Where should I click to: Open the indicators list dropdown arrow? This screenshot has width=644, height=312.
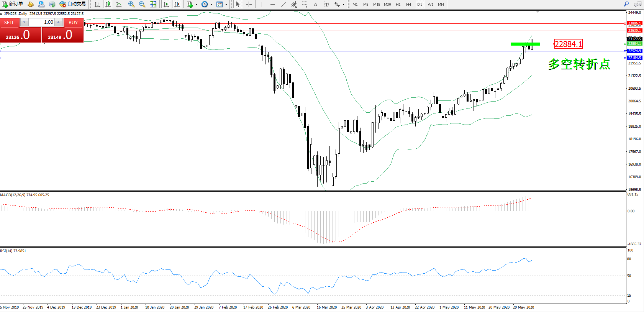(x=196, y=5)
